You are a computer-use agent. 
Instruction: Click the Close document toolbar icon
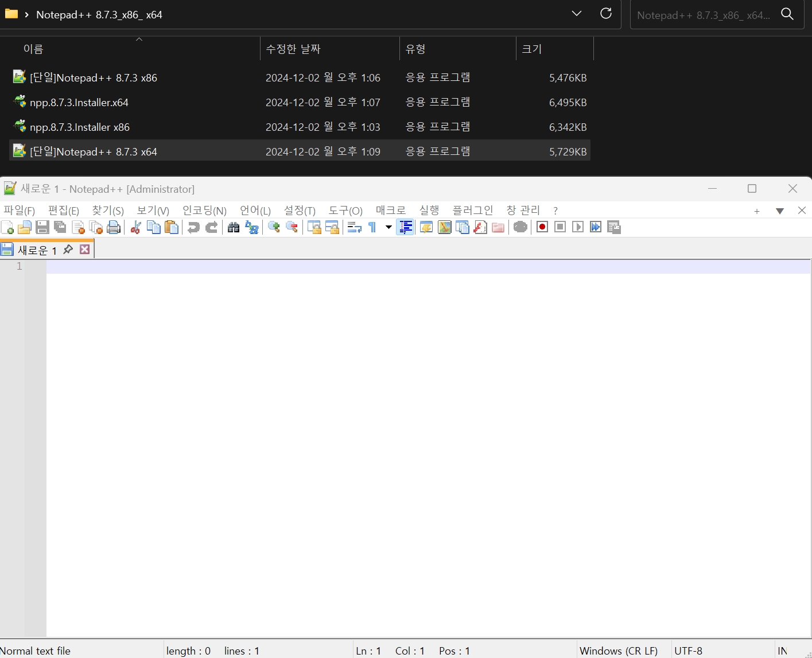(x=79, y=227)
